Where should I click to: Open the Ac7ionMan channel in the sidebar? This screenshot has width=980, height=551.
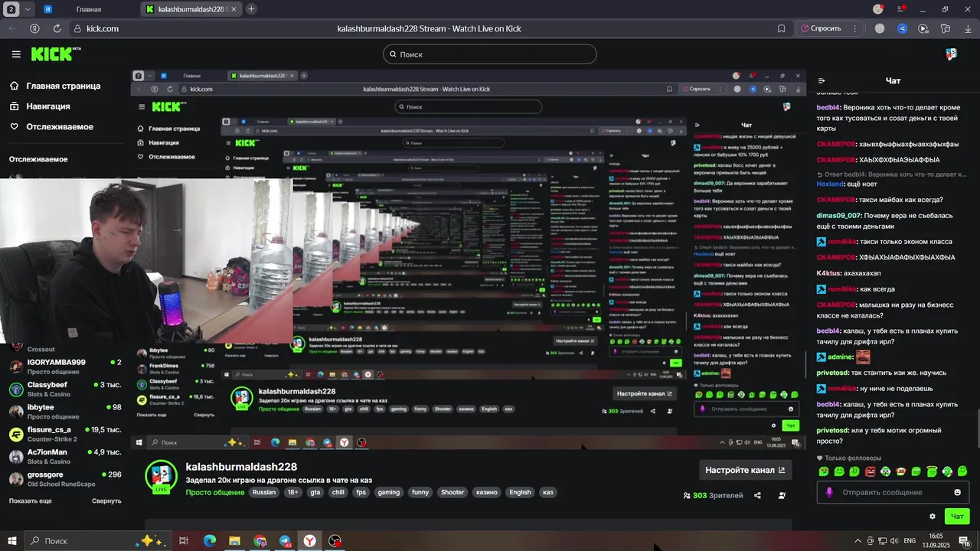click(65, 456)
